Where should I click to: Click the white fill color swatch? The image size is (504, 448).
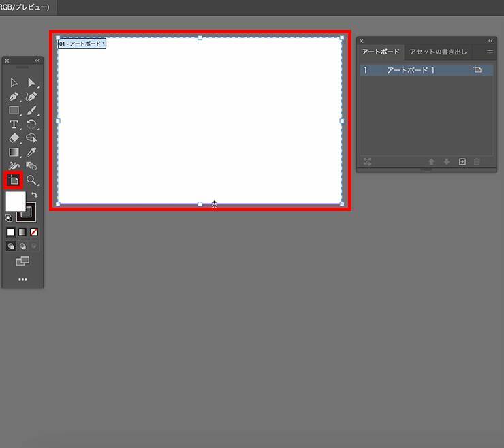pos(14,201)
